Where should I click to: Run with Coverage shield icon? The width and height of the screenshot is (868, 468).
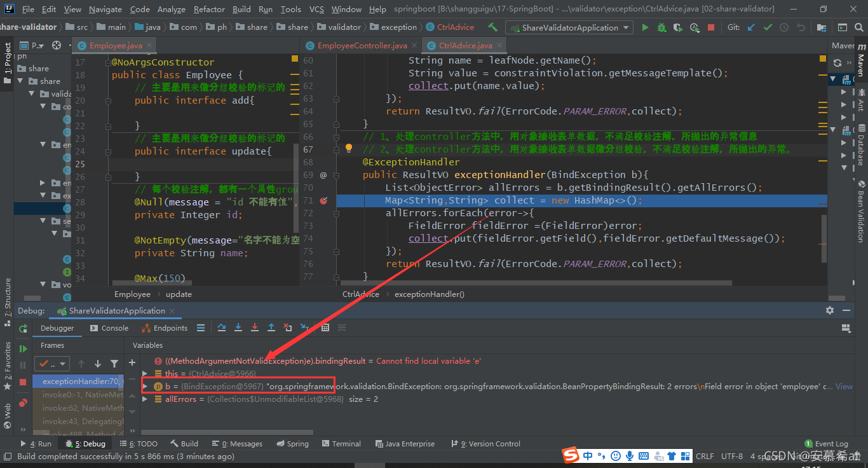click(678, 27)
